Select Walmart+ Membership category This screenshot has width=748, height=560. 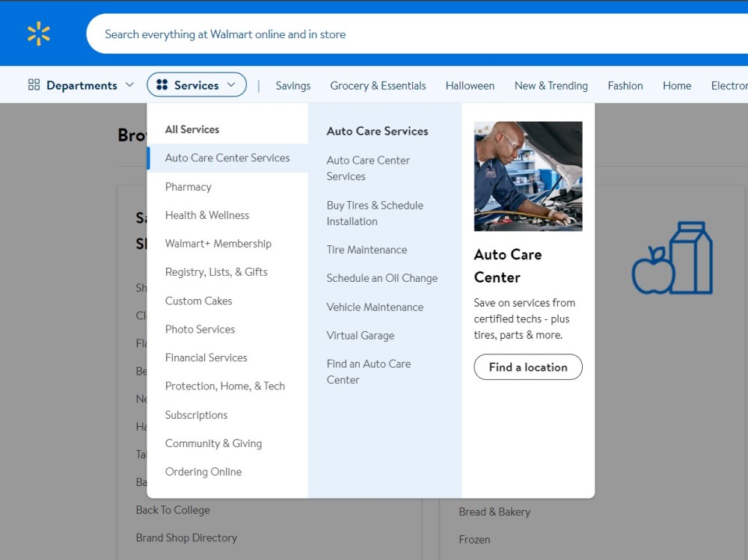(218, 244)
